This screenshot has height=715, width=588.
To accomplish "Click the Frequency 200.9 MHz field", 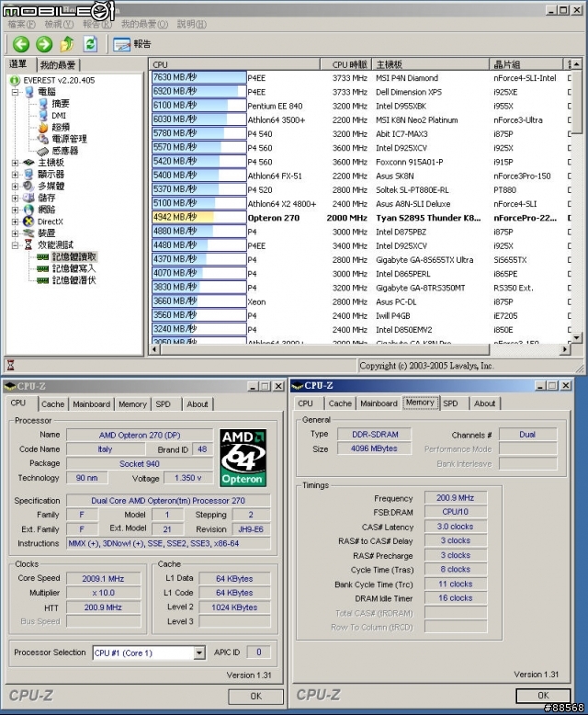I will coord(456,498).
